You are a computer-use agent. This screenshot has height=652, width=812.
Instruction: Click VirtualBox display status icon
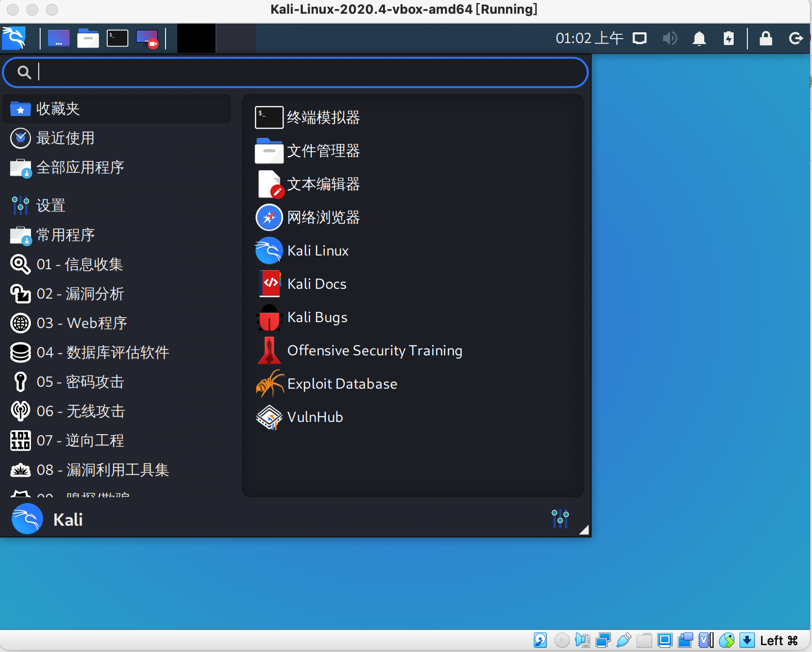pos(665,640)
